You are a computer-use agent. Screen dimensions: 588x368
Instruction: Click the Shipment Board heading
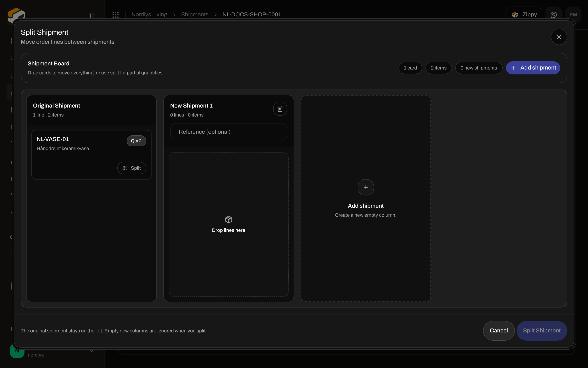tap(48, 64)
